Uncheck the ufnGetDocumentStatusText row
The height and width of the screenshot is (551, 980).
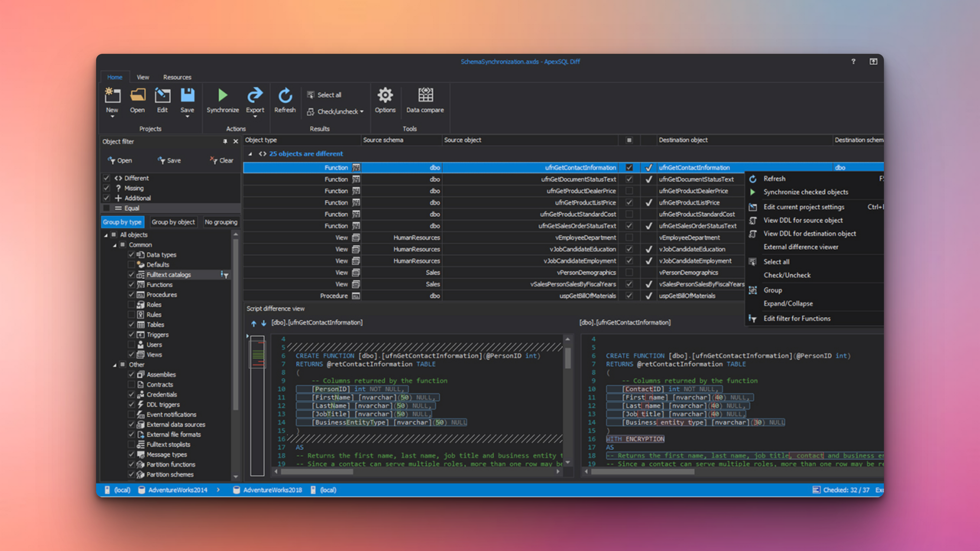629,179
